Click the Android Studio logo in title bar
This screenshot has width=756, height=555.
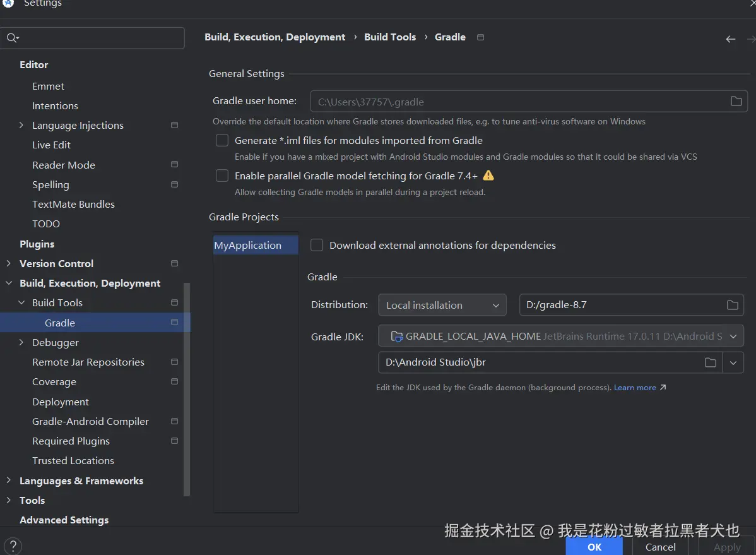coord(8,3)
